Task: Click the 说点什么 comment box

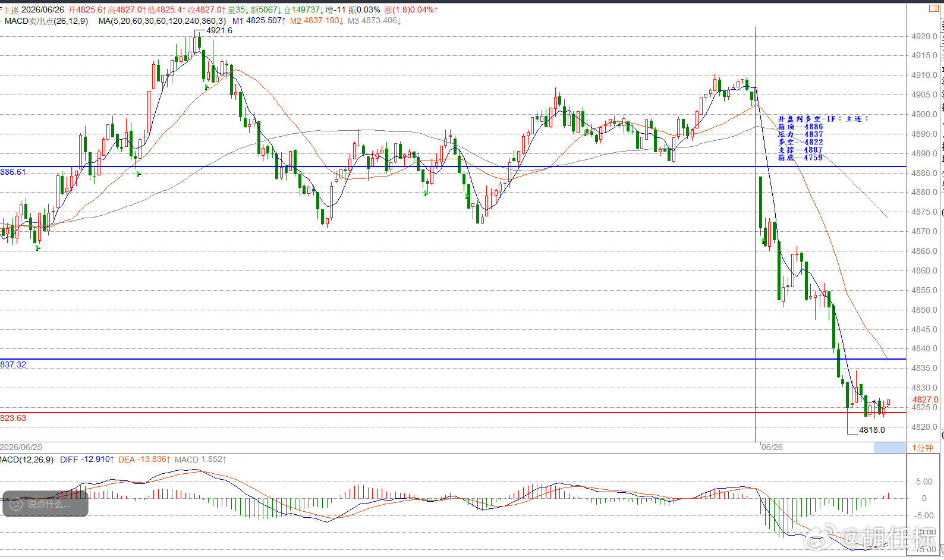Action: click(45, 504)
